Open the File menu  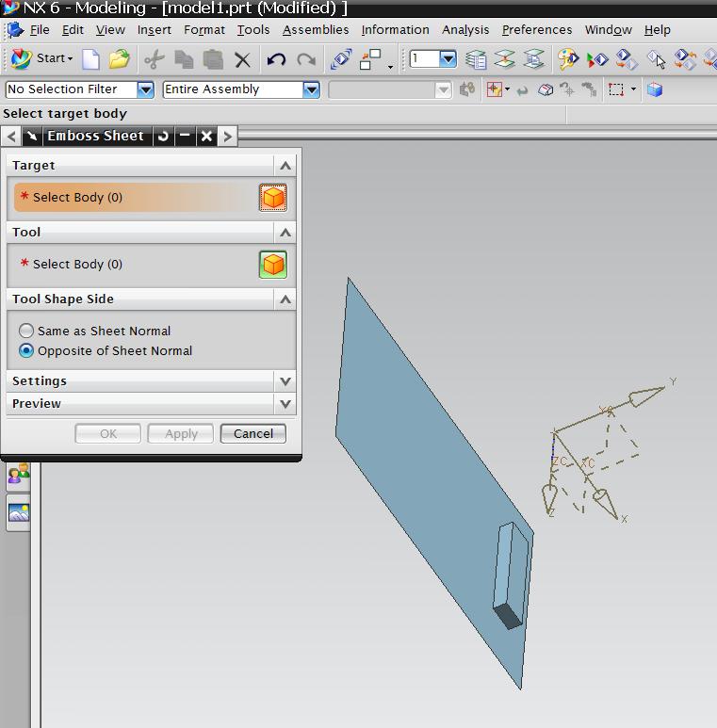click(x=40, y=30)
